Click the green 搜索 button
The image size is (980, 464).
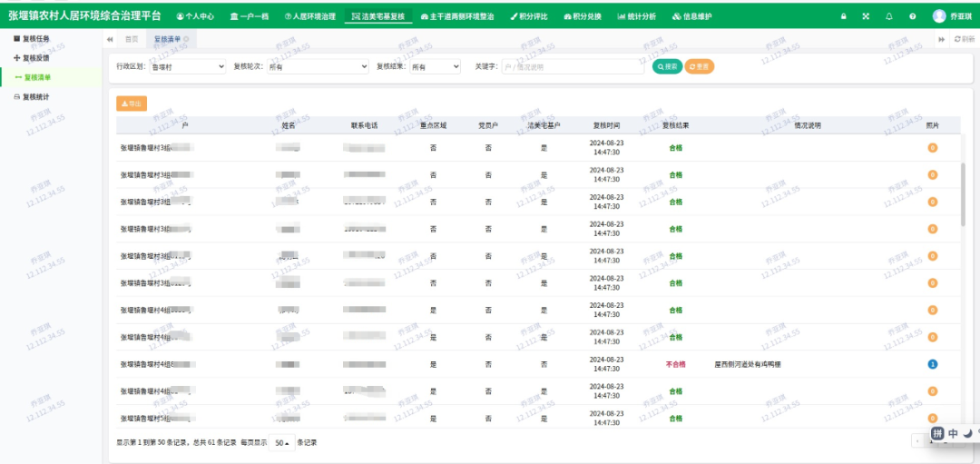(x=667, y=66)
